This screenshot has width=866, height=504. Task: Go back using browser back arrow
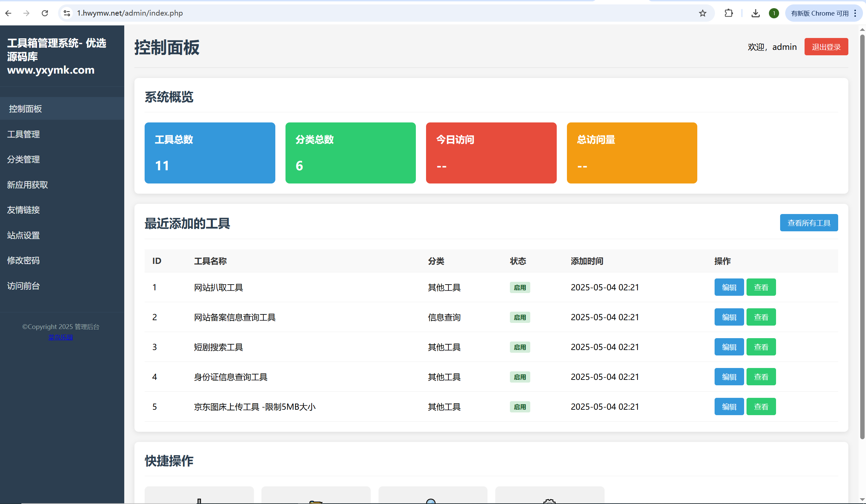click(8, 13)
